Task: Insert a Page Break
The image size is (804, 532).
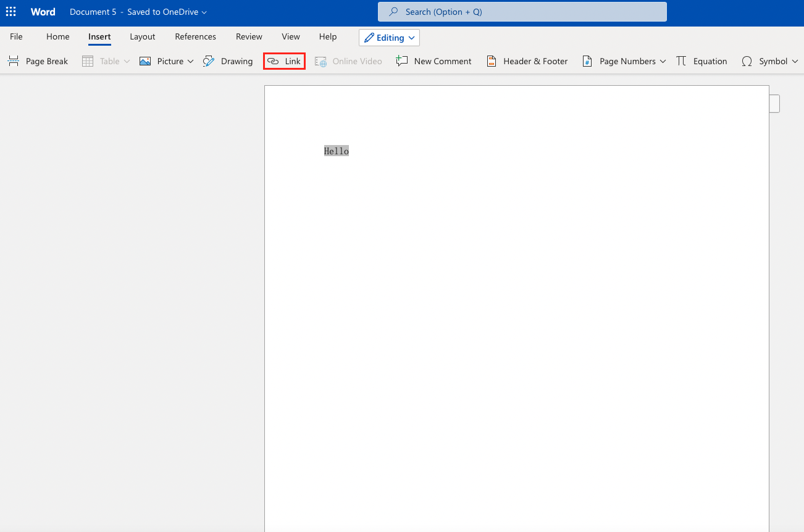Action: tap(38, 61)
